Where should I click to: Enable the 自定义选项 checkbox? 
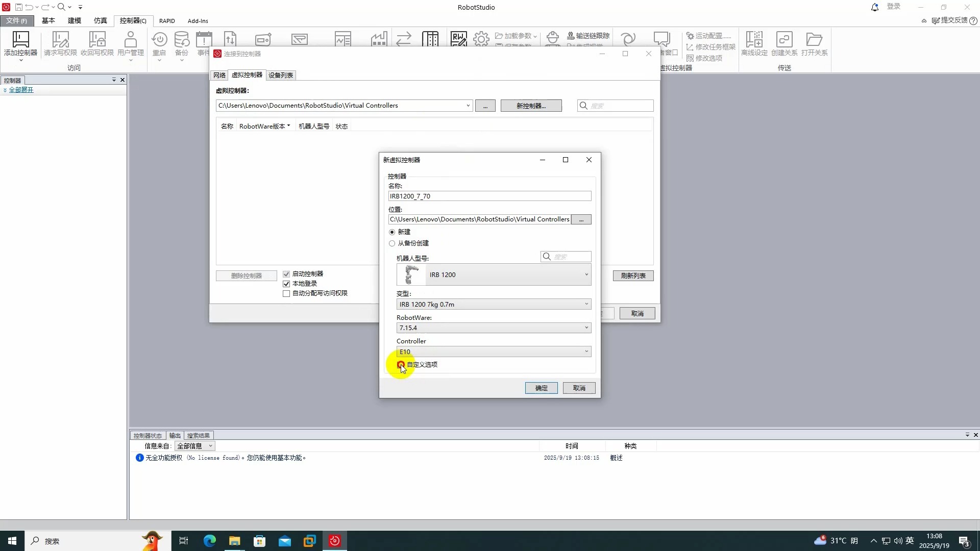[x=400, y=365]
